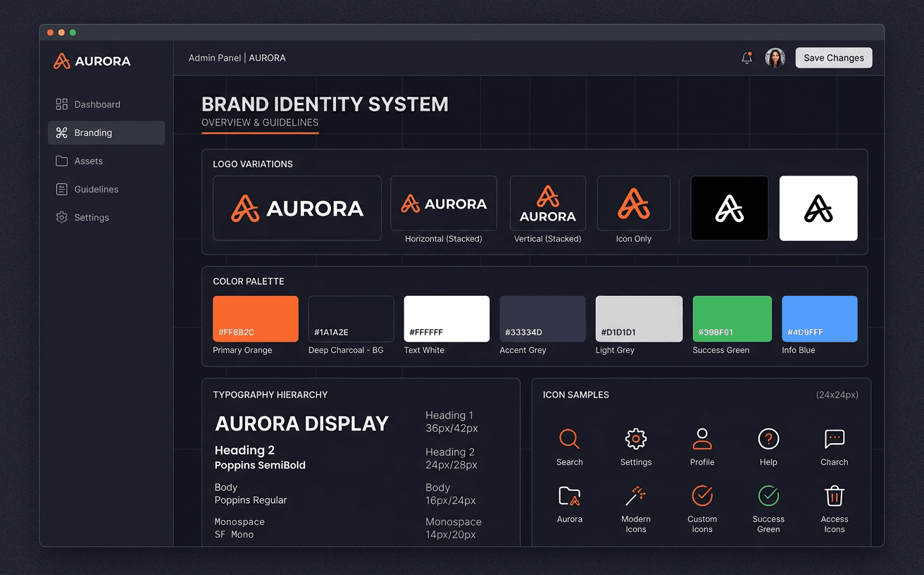The height and width of the screenshot is (575, 924).
Task: Select the Modern Icons magic wand
Action: (636, 496)
